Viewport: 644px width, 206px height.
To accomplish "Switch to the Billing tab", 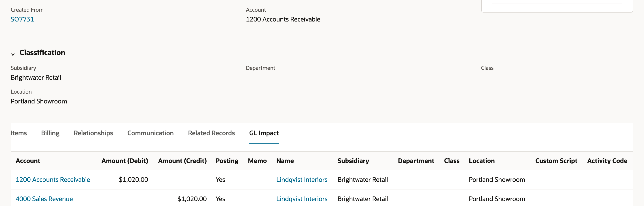I will tap(50, 133).
